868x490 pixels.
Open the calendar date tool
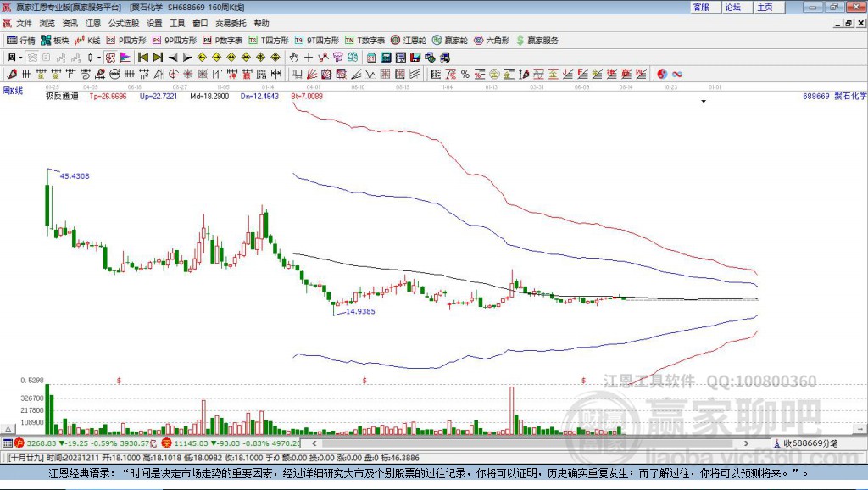tap(371, 57)
